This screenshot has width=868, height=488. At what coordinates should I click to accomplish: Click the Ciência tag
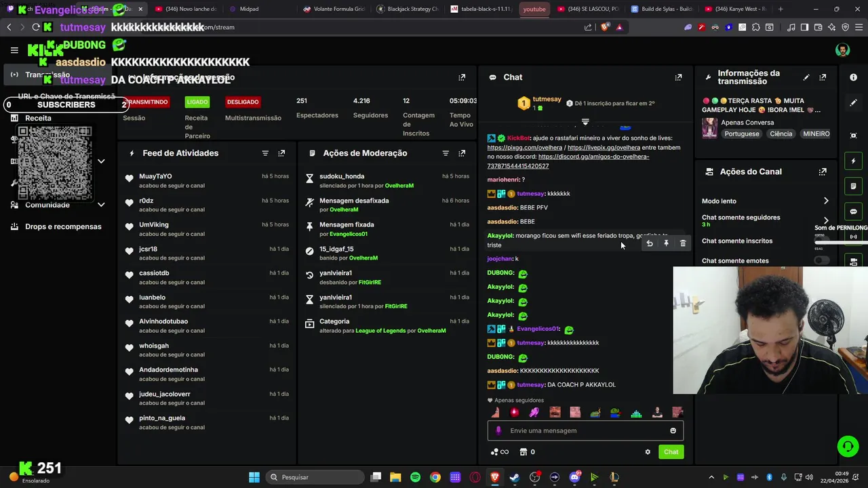pos(781,134)
